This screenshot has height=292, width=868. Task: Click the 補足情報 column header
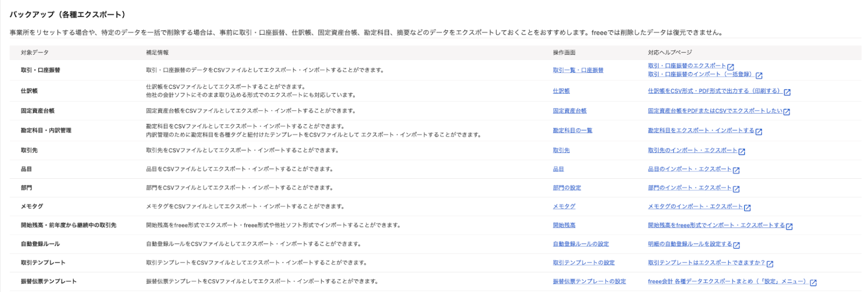157,53
